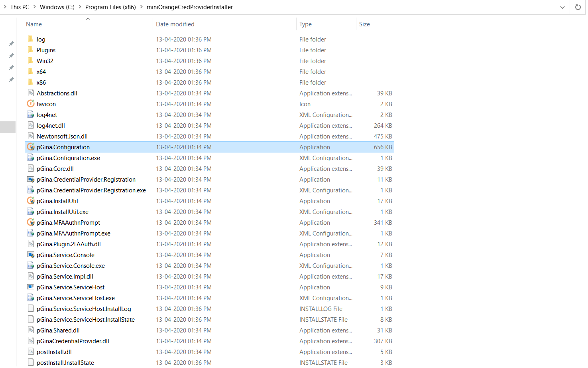588x368 pixels.
Task: Expand the chevron before This PC
Action: click(x=5, y=7)
